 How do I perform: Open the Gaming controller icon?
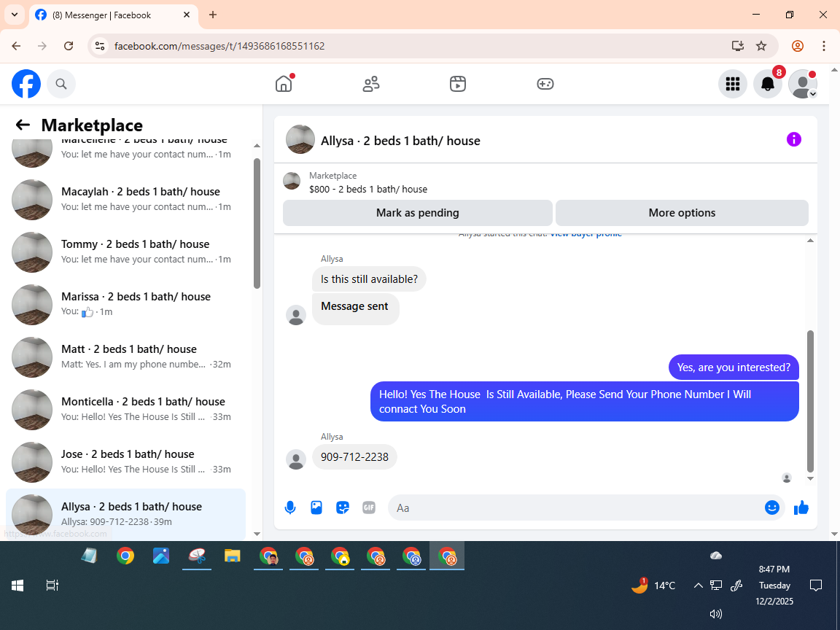coord(545,84)
